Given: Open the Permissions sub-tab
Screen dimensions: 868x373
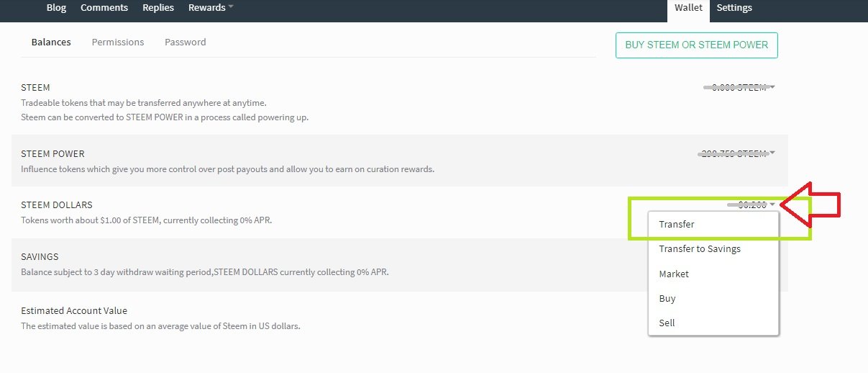Looking at the screenshot, I should 118,42.
